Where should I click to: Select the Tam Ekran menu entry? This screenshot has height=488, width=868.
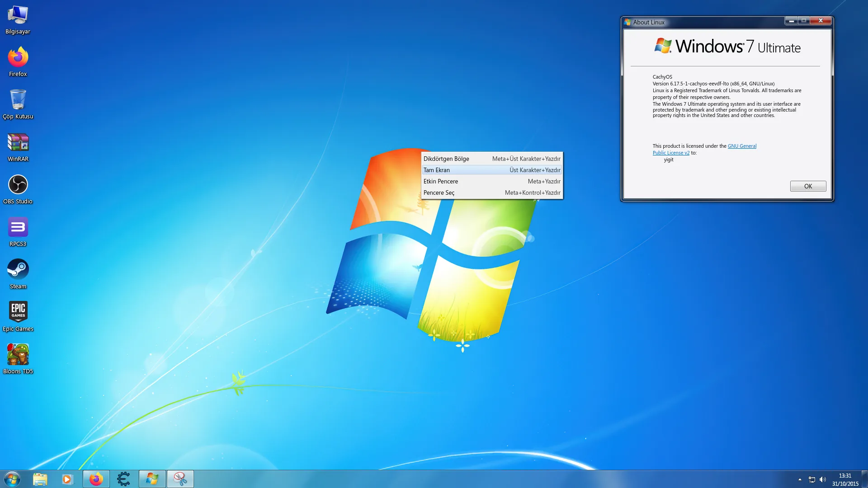[x=492, y=170]
